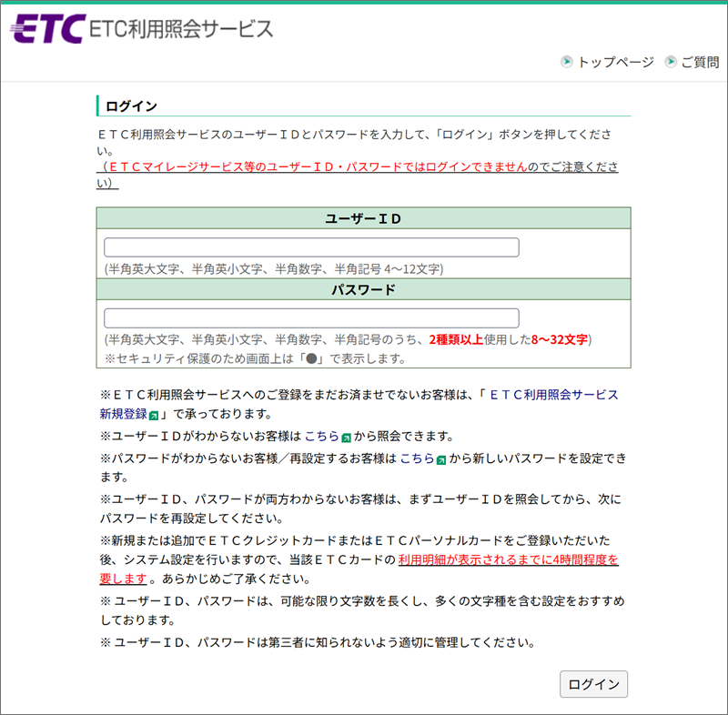Focus the ユーザーID input field
728x715 pixels.
coord(311,247)
